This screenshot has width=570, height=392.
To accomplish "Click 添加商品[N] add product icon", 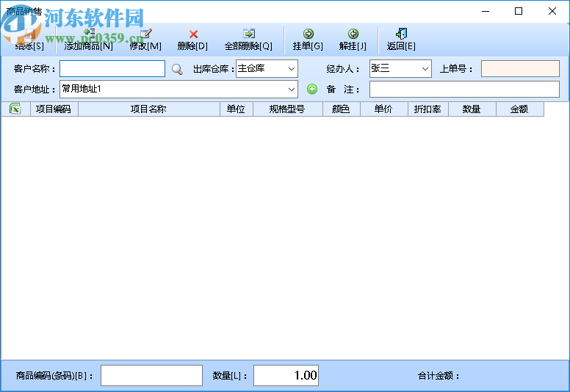I will [89, 34].
